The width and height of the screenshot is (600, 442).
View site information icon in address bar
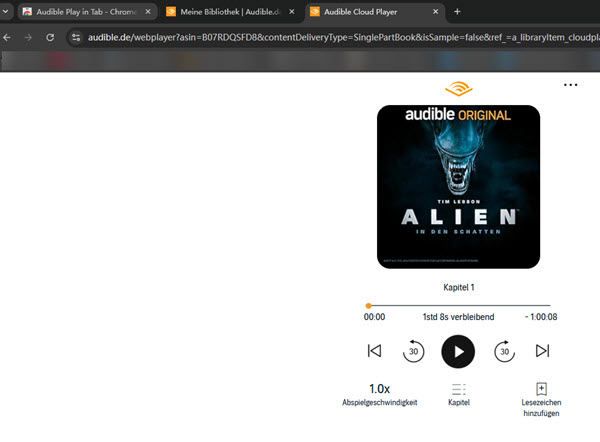(76, 38)
